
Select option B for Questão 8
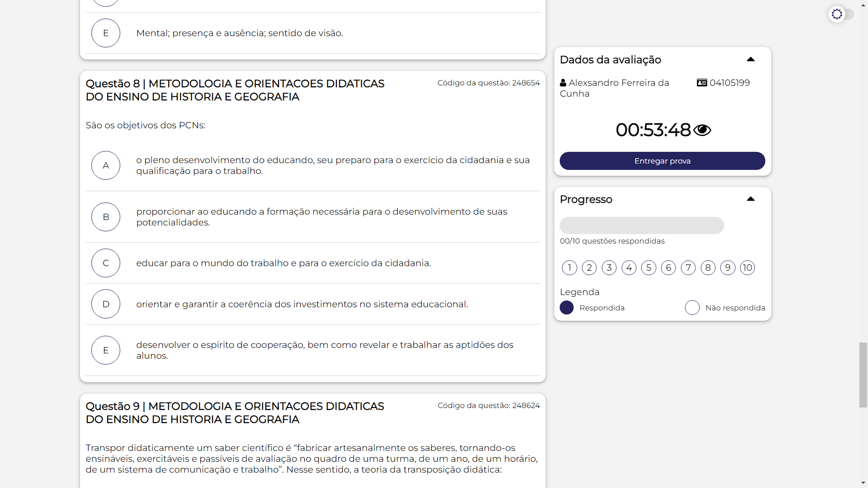(106, 217)
